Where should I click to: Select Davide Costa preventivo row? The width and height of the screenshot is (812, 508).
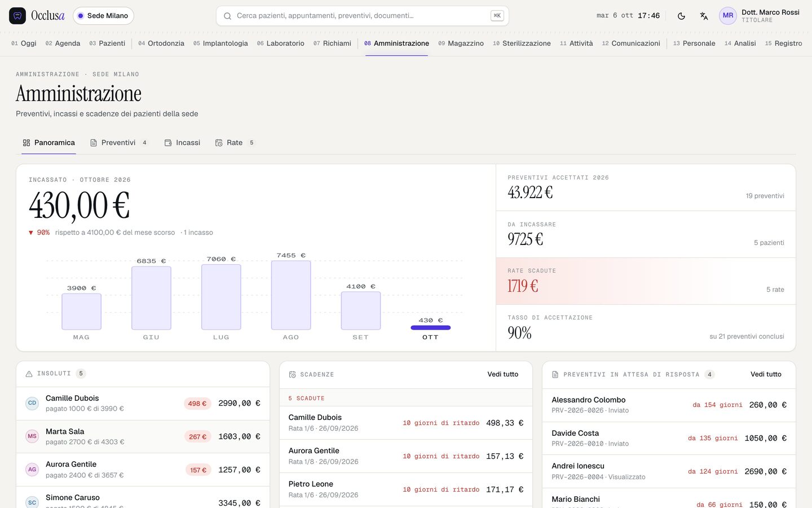click(x=669, y=438)
